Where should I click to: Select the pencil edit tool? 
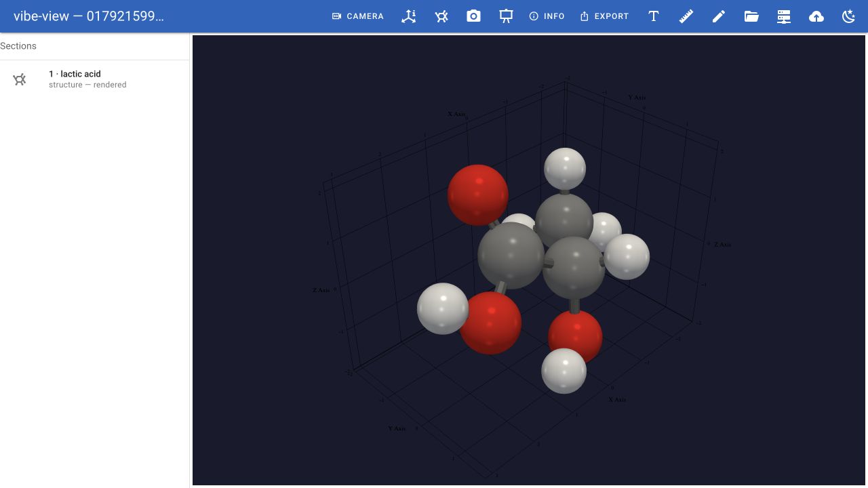[x=719, y=16]
